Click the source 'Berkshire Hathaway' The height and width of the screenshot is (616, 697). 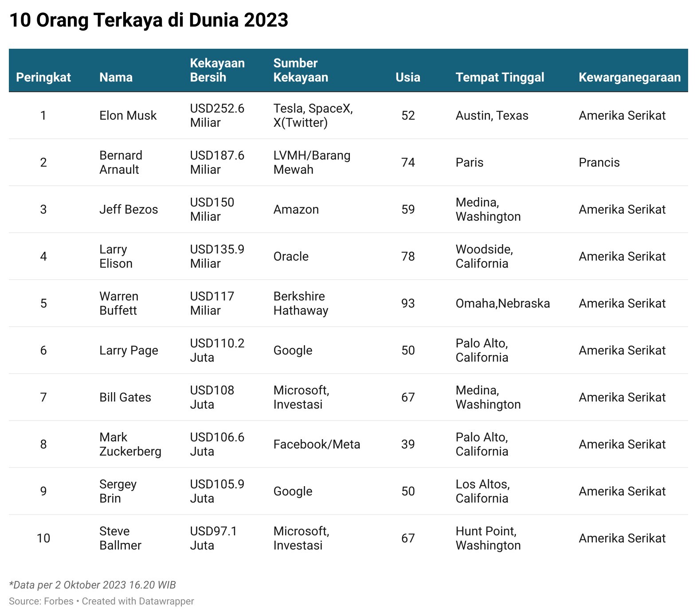(x=301, y=304)
